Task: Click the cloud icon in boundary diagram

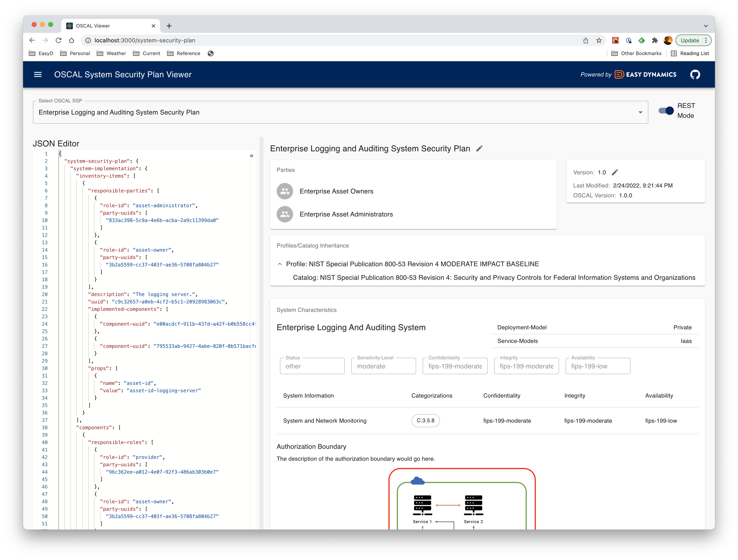Action: (x=417, y=481)
